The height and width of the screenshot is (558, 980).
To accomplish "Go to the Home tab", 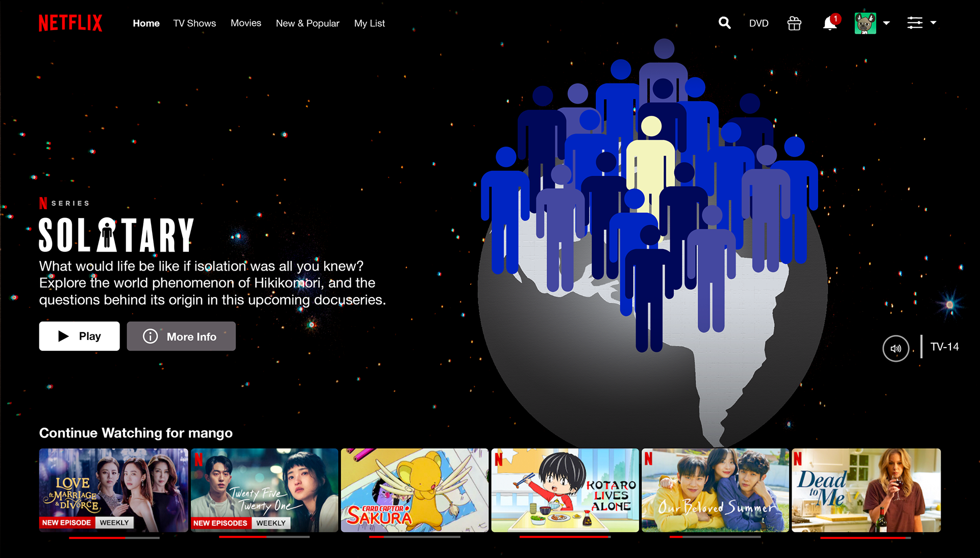I will click(x=146, y=23).
